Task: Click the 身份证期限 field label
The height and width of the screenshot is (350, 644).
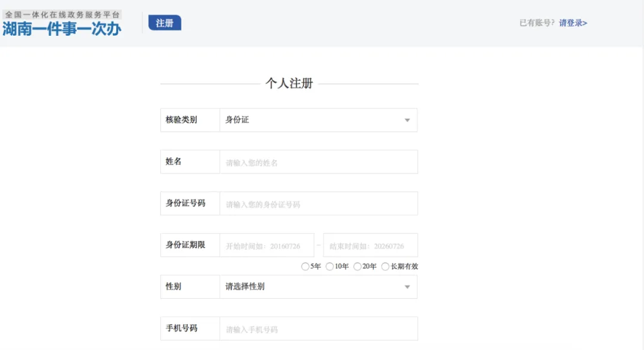Action: click(185, 245)
